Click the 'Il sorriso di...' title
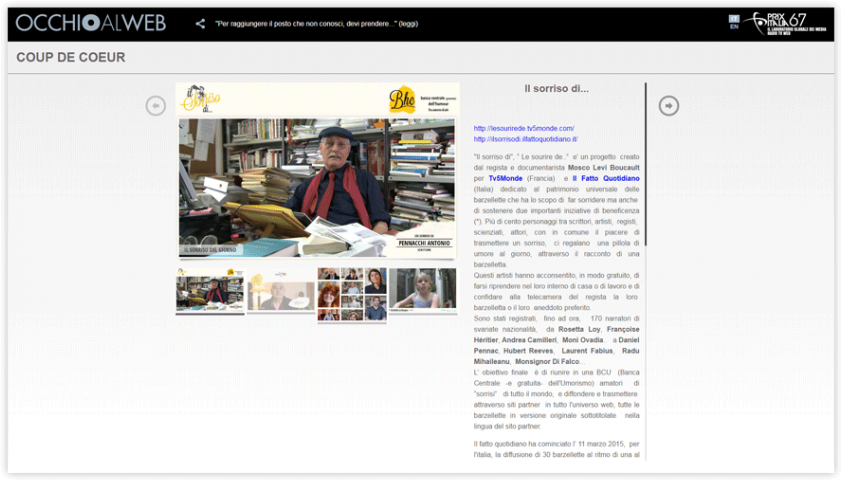Viewport: 846px width, 482px height. click(x=556, y=89)
